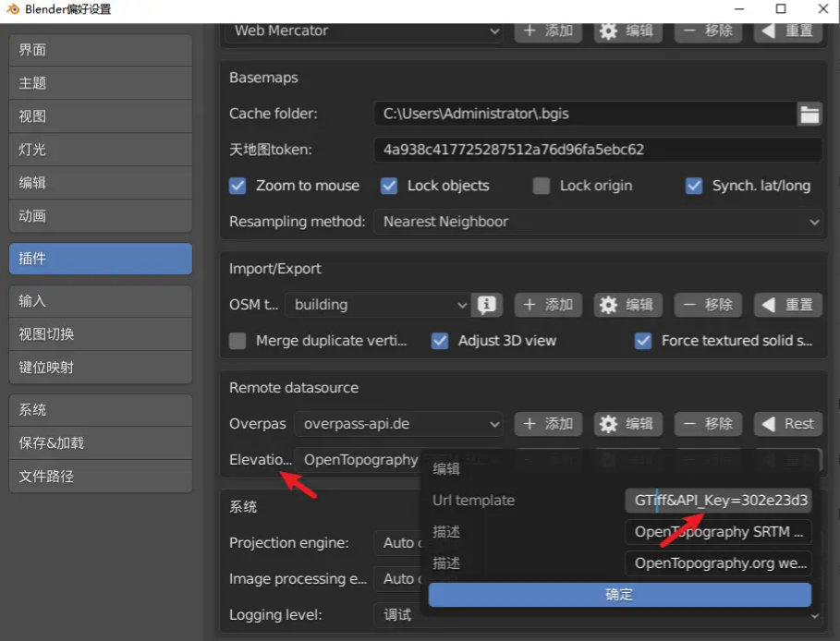Select the 插件 preferences tab
This screenshot has height=641, width=840.
tap(101, 260)
